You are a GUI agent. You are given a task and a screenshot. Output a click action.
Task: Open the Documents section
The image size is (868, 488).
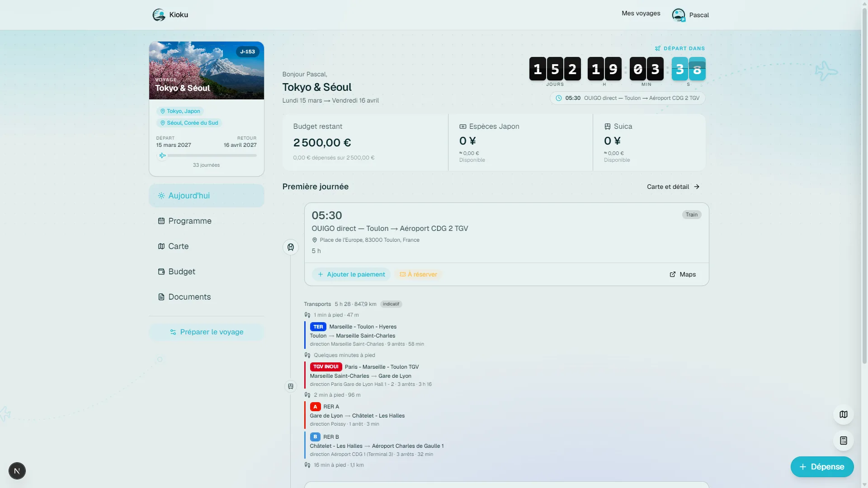pos(207,297)
